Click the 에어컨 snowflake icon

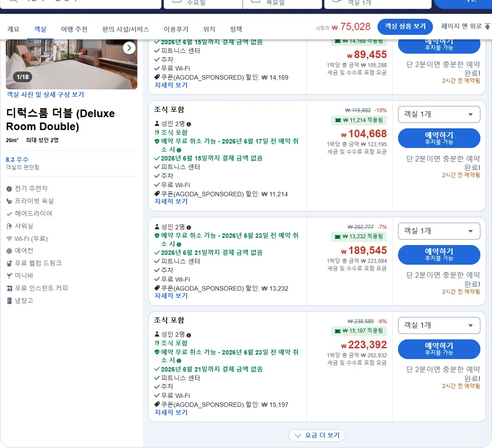(9, 251)
